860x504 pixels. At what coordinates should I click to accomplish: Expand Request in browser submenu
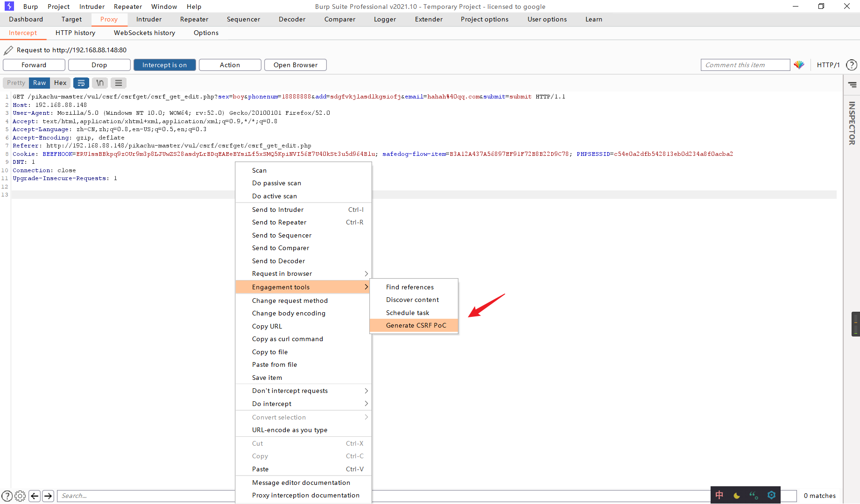[x=303, y=273]
